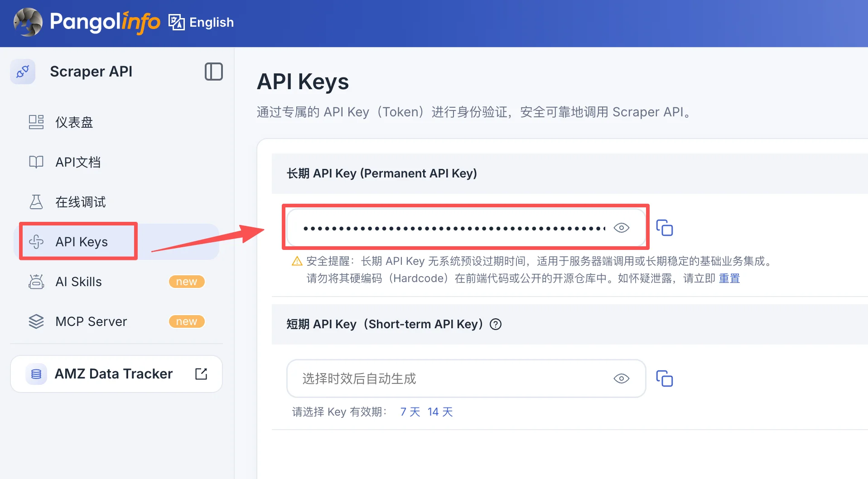
Task: Click the language translate icon
Action: [x=176, y=22]
